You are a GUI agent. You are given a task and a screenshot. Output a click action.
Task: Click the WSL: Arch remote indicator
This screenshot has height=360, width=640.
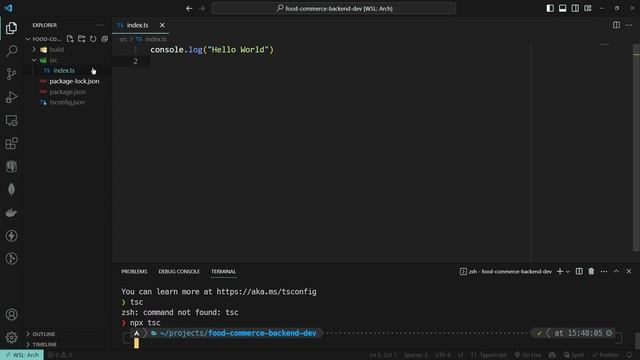point(22,355)
